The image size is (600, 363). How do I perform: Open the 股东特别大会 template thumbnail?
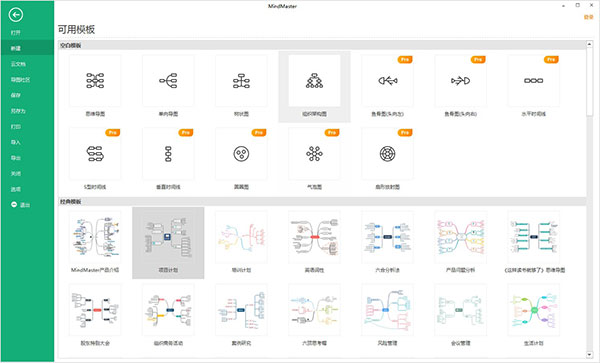click(95, 310)
